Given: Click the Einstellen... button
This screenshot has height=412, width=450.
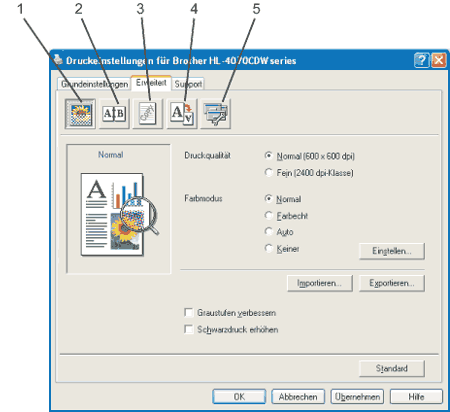Looking at the screenshot, I should pyautogui.click(x=392, y=251).
